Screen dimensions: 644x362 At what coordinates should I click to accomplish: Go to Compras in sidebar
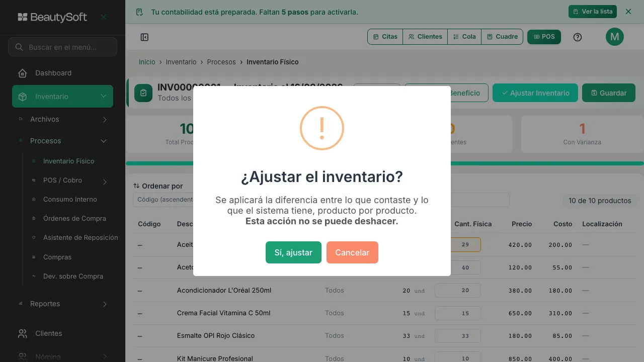[x=57, y=257]
